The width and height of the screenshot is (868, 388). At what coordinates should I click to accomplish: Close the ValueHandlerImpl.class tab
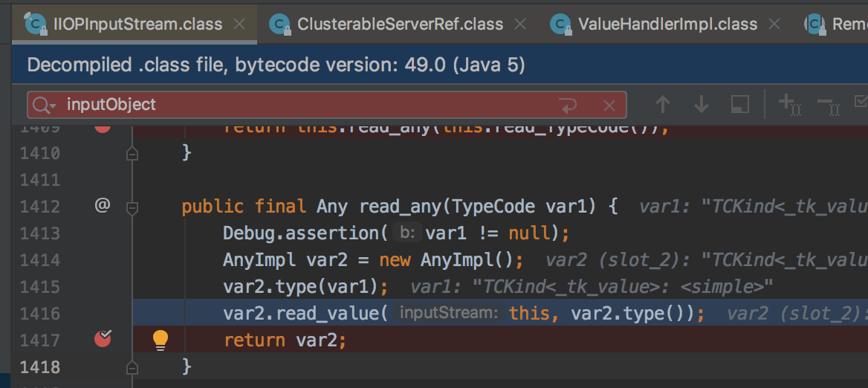[x=774, y=25]
